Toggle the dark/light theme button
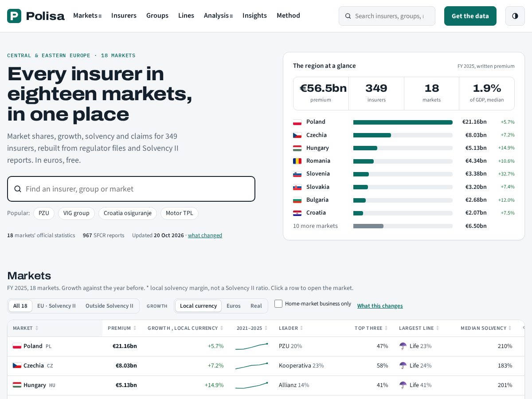532x399 pixels. tap(515, 16)
